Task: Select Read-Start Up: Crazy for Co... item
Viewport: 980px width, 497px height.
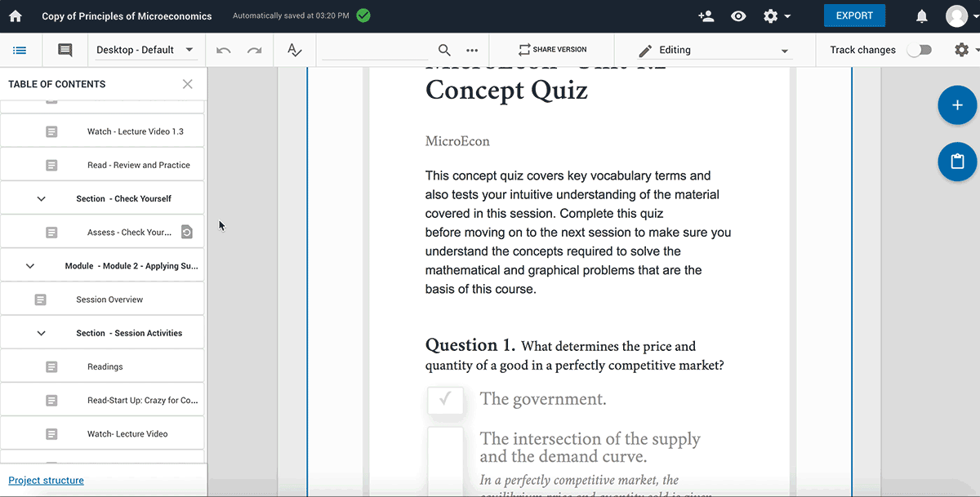Action: [143, 400]
